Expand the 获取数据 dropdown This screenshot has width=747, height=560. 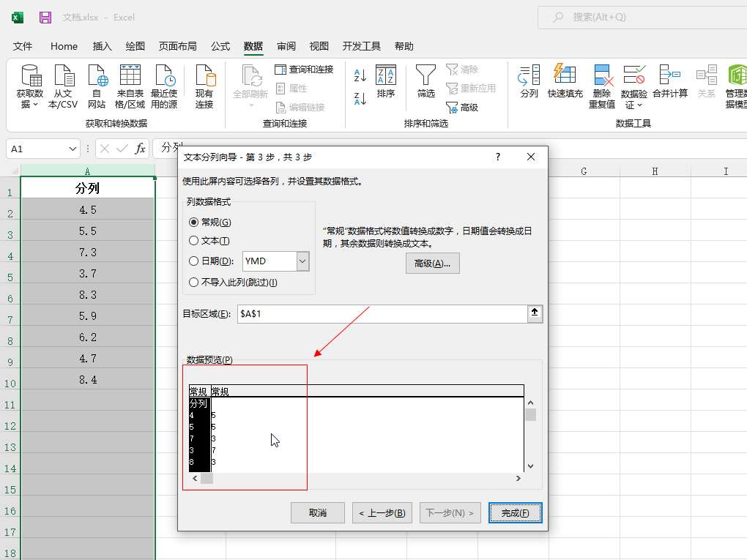pyautogui.click(x=30, y=104)
